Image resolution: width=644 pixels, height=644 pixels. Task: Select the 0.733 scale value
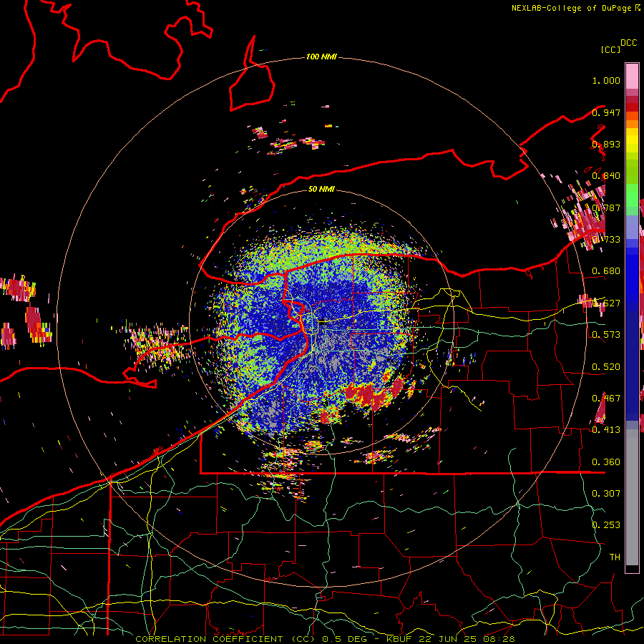pos(606,240)
